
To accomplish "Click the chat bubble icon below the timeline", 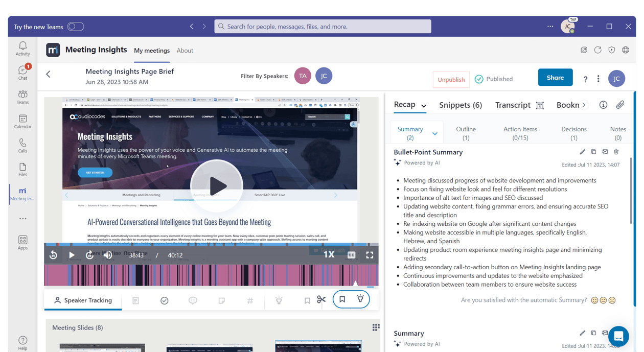I will click(193, 301).
